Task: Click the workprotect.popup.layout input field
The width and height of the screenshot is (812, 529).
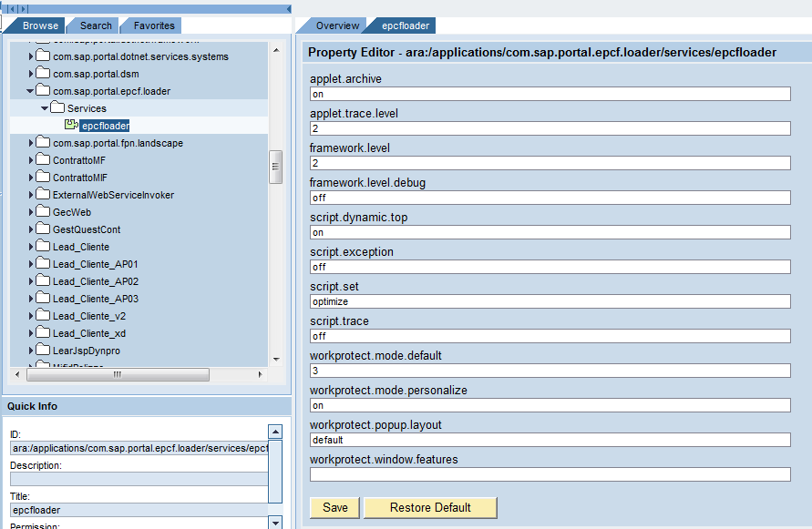Action: [x=550, y=440]
